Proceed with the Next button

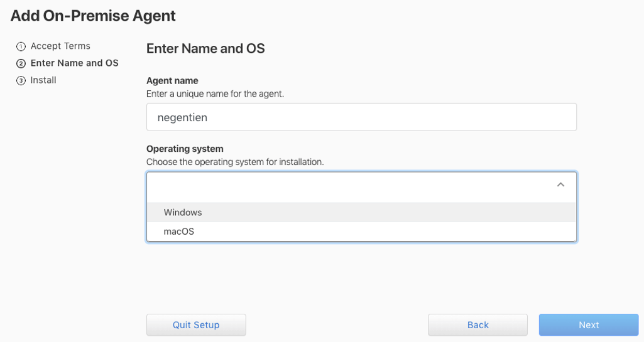[x=589, y=325]
